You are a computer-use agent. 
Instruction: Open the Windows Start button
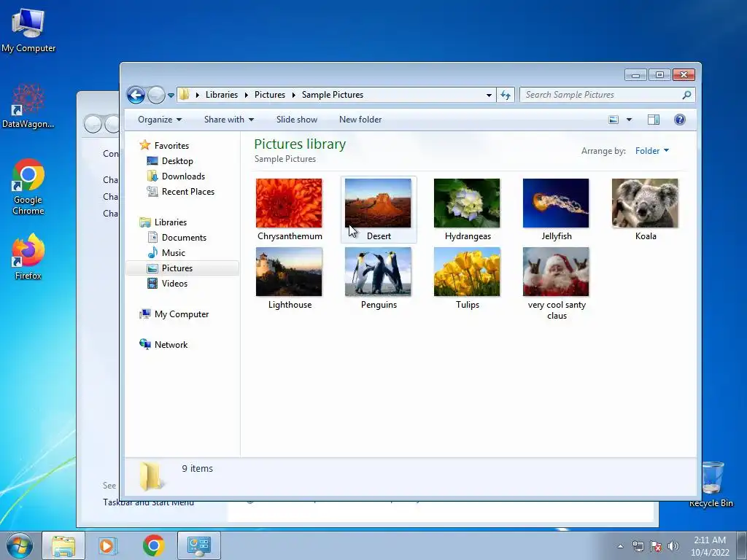[20, 545]
